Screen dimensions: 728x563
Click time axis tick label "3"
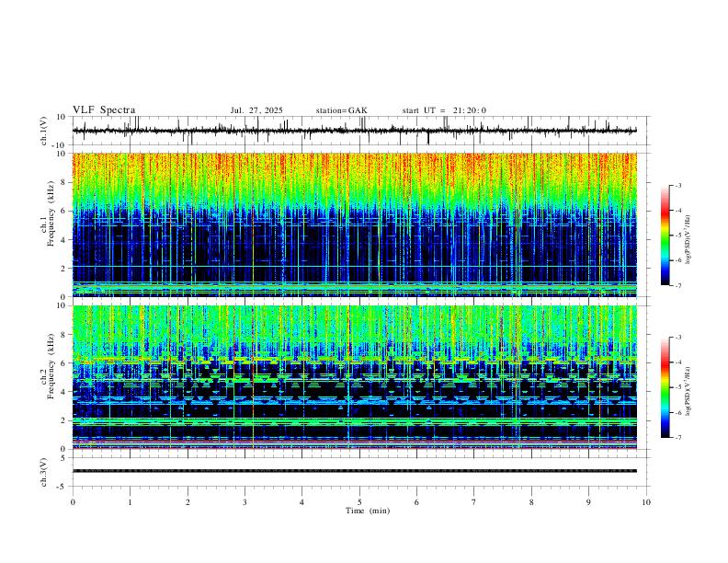click(x=245, y=502)
